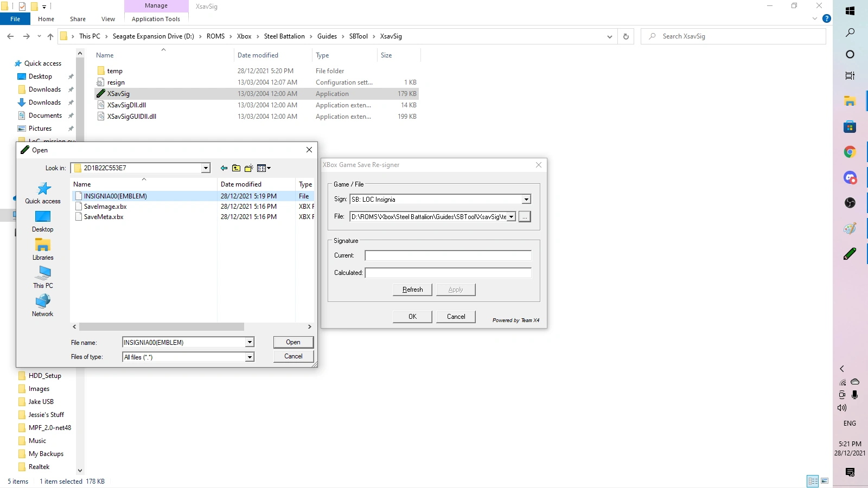Navigate forward in File Explorer

[x=26, y=36]
